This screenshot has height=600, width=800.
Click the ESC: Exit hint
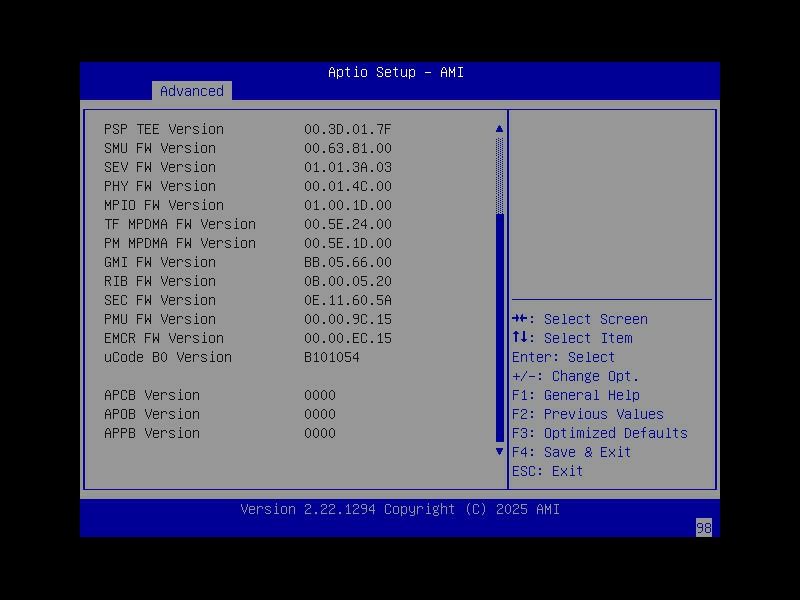coord(548,471)
